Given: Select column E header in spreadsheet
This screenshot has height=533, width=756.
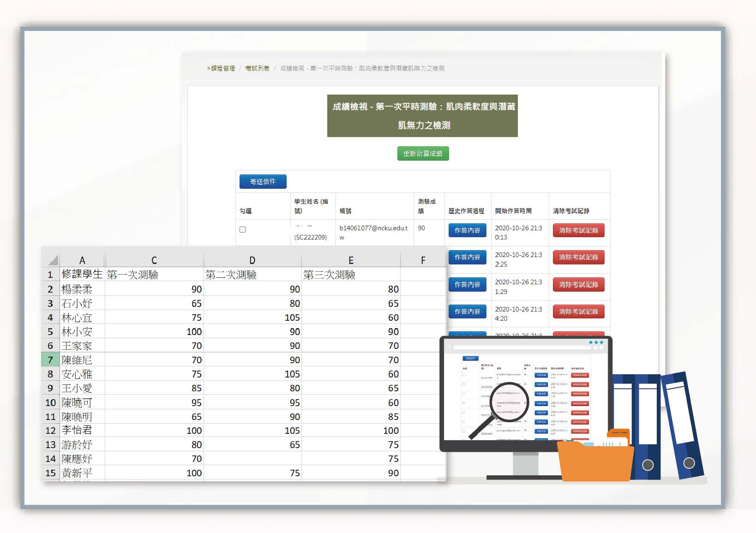Looking at the screenshot, I should (351, 260).
